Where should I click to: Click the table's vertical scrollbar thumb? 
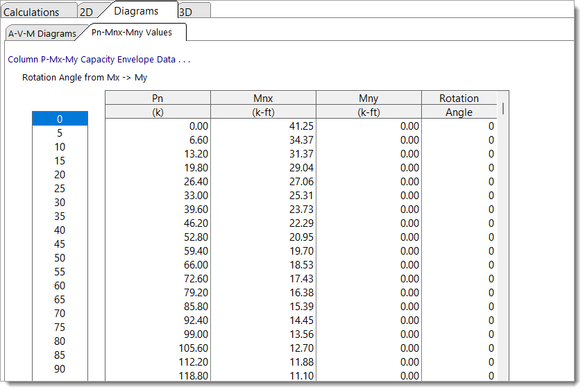pos(502,108)
